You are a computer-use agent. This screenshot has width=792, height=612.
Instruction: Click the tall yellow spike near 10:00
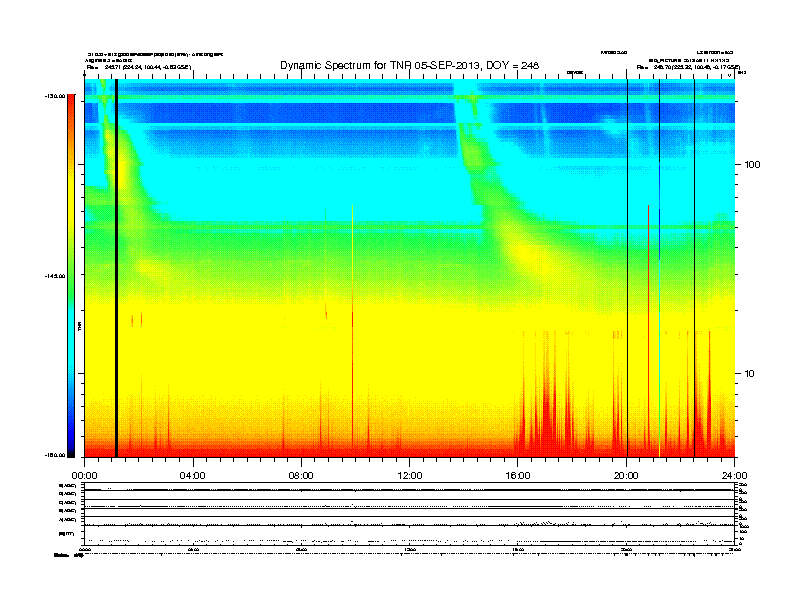[353, 331]
